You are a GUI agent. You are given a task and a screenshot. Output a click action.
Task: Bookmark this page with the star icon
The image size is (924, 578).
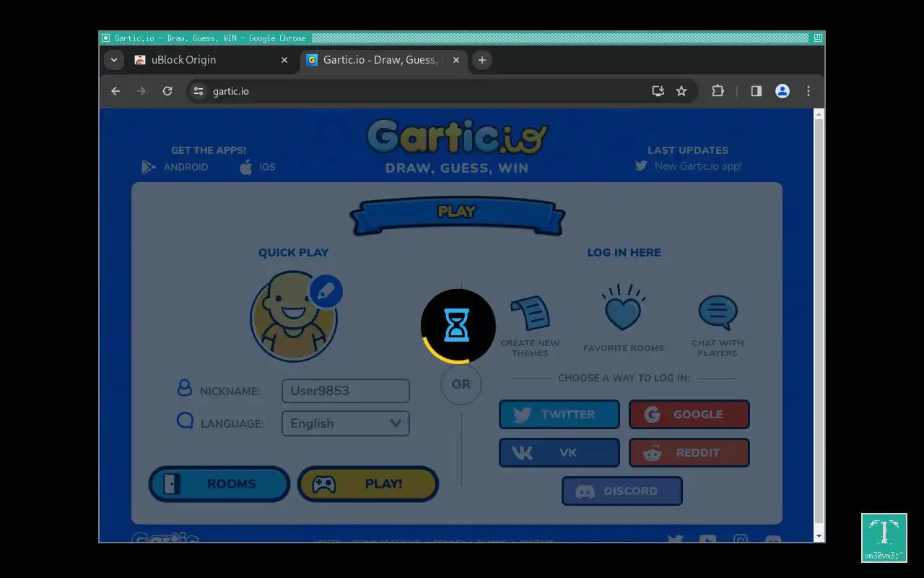(681, 91)
